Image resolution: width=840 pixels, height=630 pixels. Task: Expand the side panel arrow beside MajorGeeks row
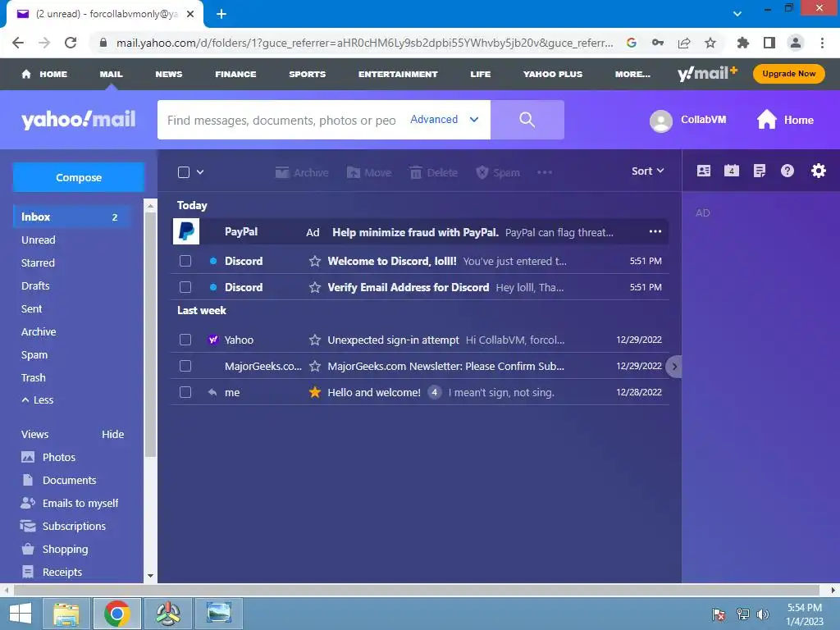674,367
